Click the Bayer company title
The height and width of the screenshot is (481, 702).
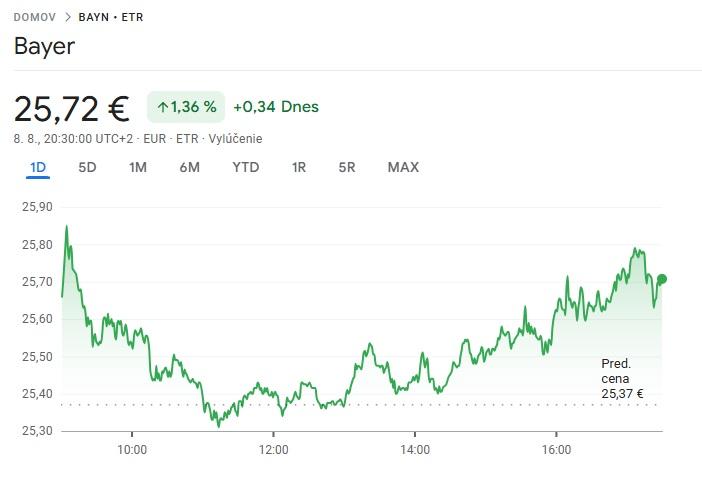point(44,46)
